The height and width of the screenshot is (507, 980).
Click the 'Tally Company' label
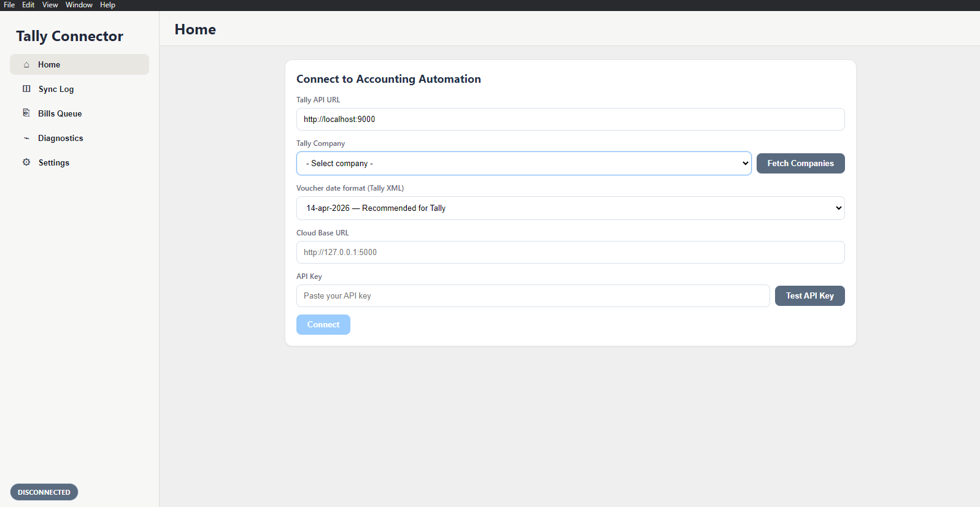320,143
